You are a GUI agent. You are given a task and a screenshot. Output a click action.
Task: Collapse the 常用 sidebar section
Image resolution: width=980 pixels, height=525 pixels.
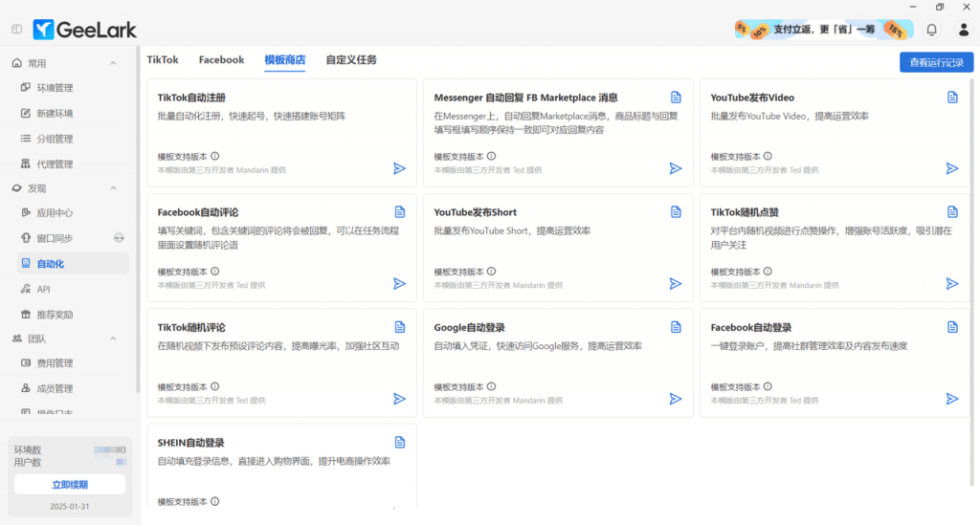tap(113, 63)
